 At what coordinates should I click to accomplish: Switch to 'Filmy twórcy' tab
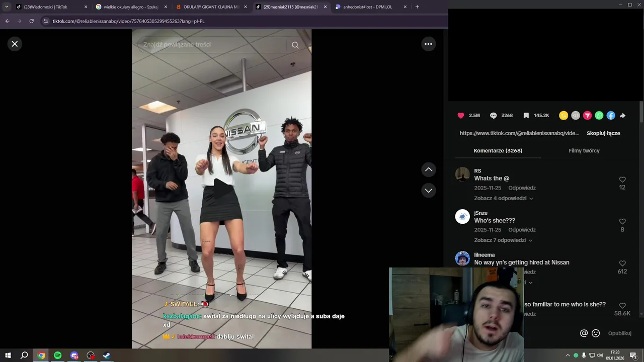(584, 151)
